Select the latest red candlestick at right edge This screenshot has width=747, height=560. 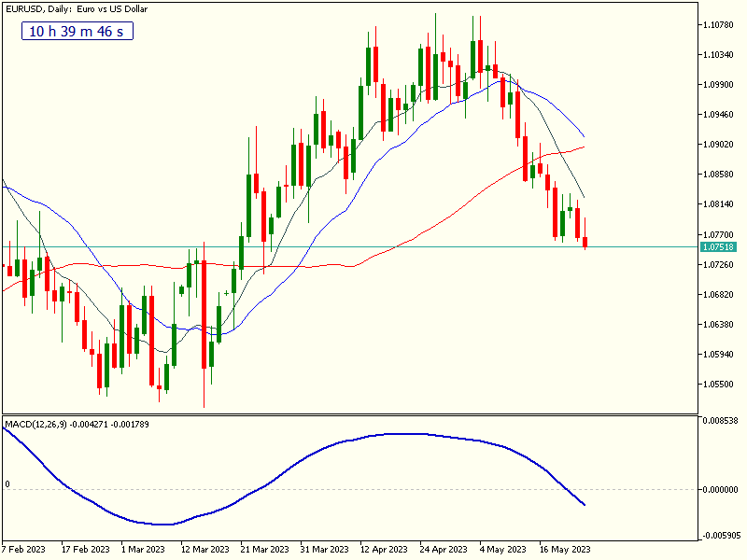pyautogui.click(x=585, y=243)
